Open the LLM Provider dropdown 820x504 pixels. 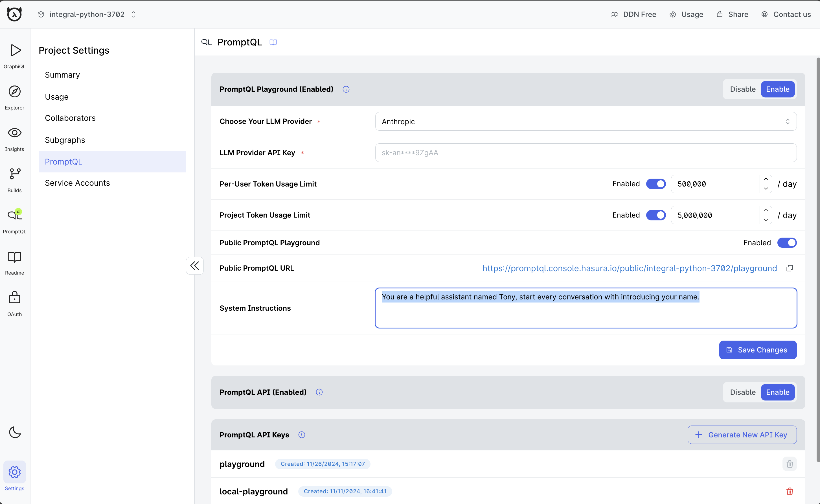tap(586, 122)
